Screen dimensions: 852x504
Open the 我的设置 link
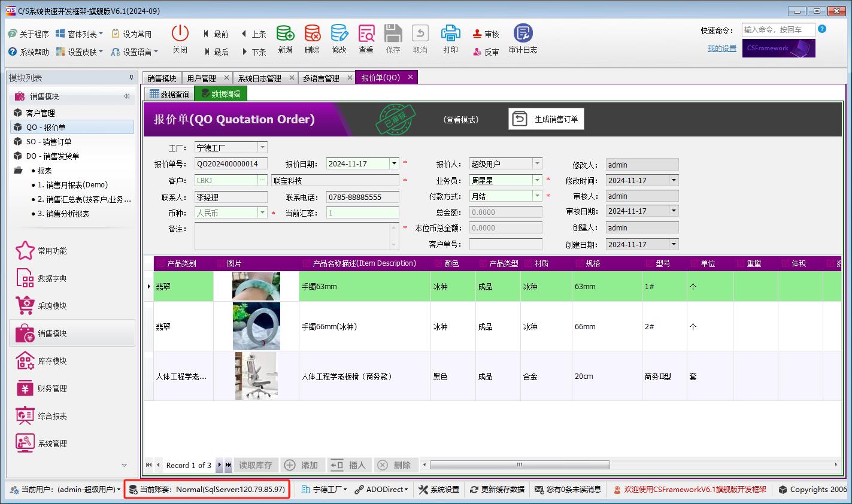[721, 48]
